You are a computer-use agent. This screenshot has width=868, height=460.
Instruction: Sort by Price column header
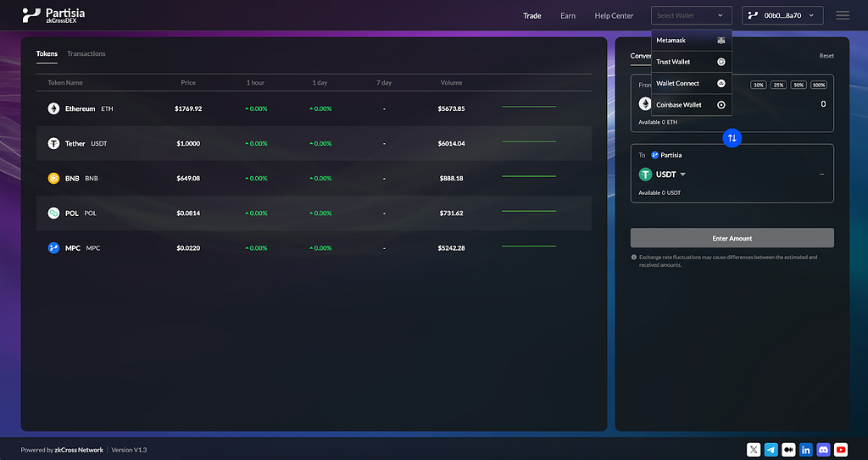click(x=188, y=82)
